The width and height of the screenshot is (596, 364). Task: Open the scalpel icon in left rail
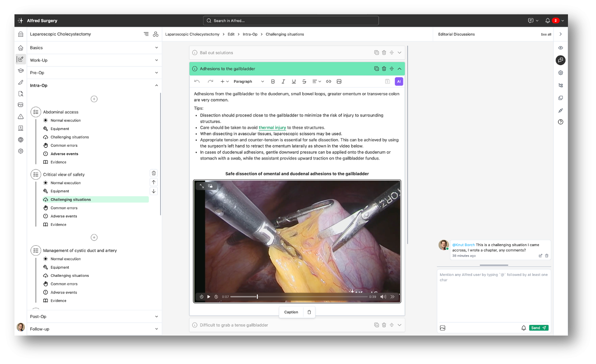point(20,82)
